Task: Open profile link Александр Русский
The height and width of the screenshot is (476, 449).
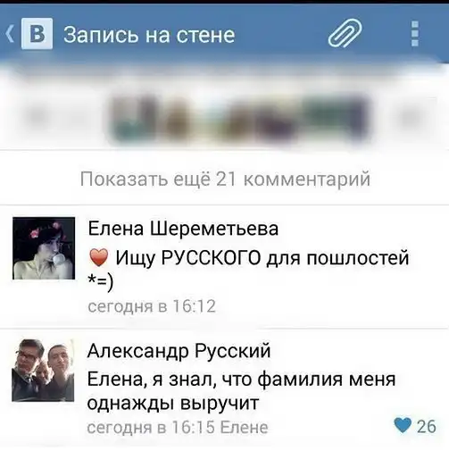Action: [179, 351]
